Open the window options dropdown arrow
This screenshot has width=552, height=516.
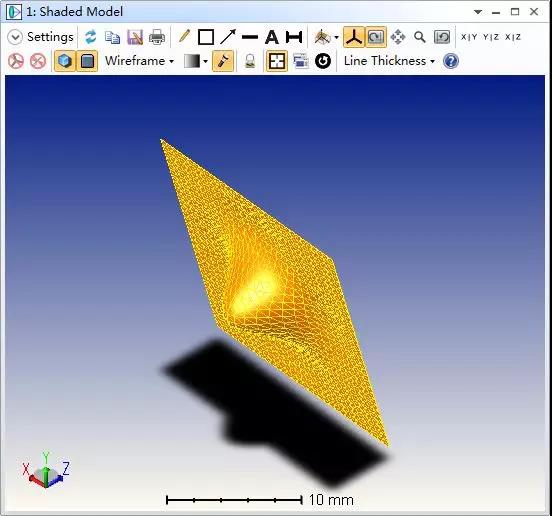tap(478, 12)
